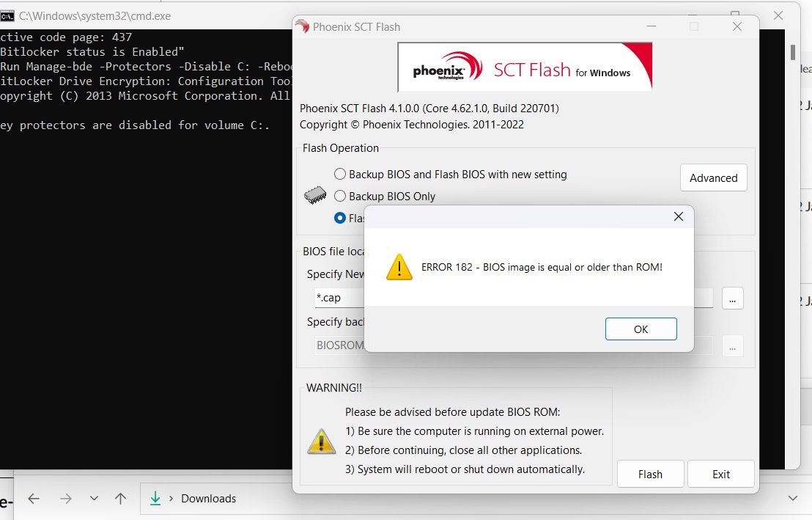The image size is (812, 520).
Task: Click the yellow warning icon in error dialog
Action: click(399, 267)
